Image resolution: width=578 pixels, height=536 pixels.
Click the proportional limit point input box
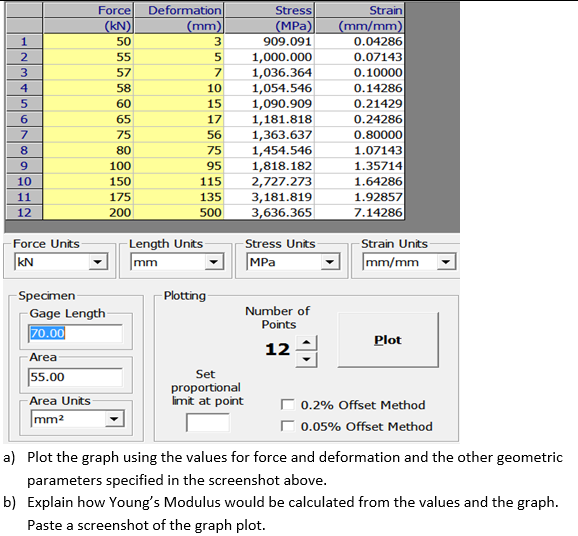(208, 422)
